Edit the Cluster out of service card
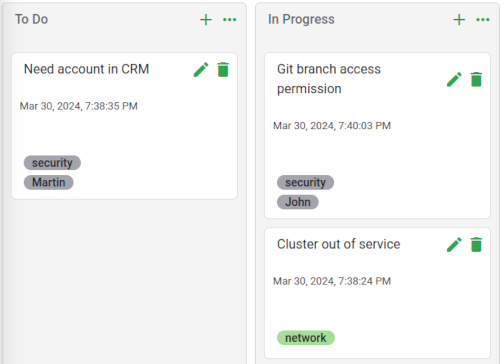 [454, 244]
